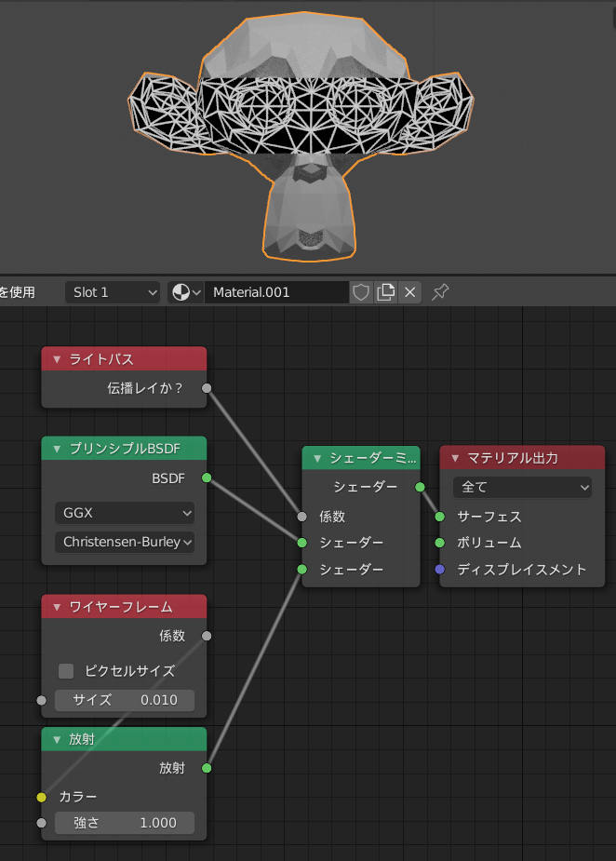Image resolution: width=616 pixels, height=861 pixels.
Task: Click the サイズ 0.010 value field
Action: 125,700
